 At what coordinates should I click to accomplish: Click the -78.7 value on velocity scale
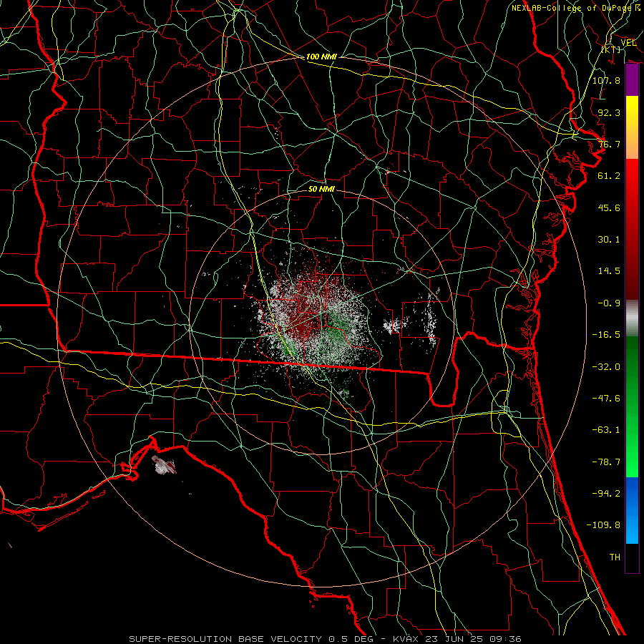point(606,462)
